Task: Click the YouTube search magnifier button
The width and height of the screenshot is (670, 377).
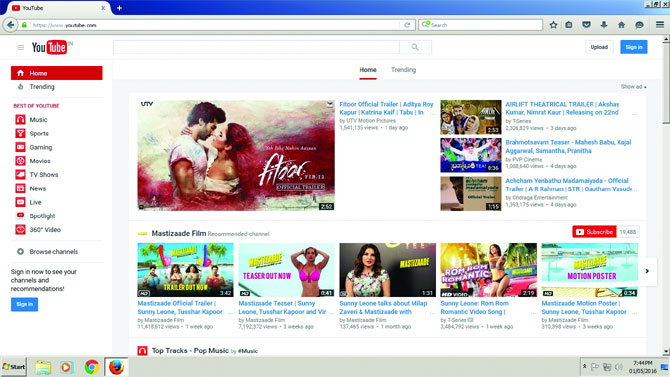Action: click(415, 47)
